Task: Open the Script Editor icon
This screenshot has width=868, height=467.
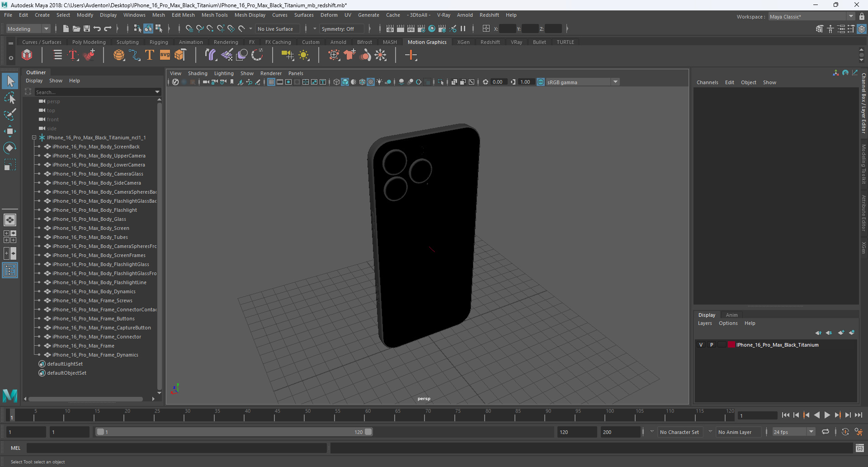Action: pos(859,448)
